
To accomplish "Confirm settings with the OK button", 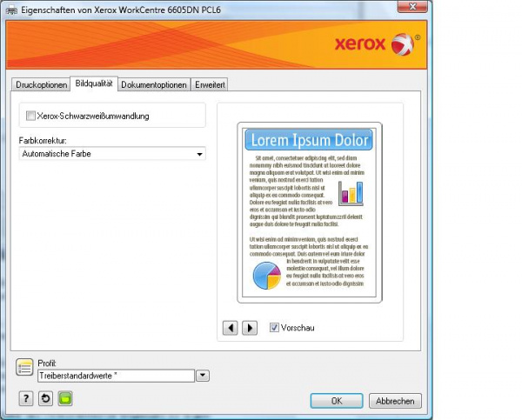I will click(336, 401).
